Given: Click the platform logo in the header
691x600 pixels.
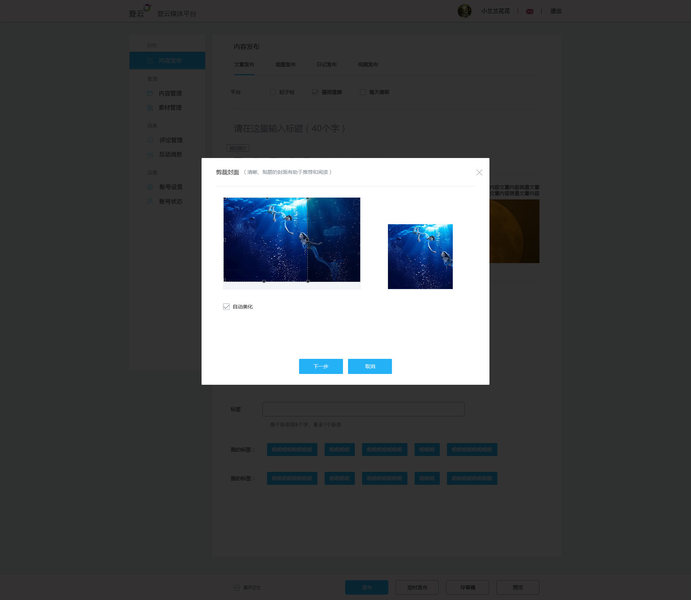Looking at the screenshot, I should [140, 11].
